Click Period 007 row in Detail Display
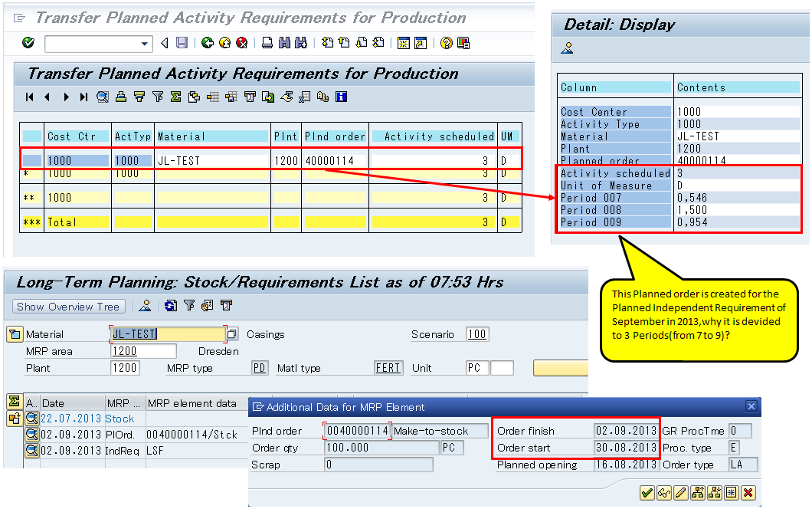Image resolution: width=812 pixels, height=509 pixels. tap(679, 198)
